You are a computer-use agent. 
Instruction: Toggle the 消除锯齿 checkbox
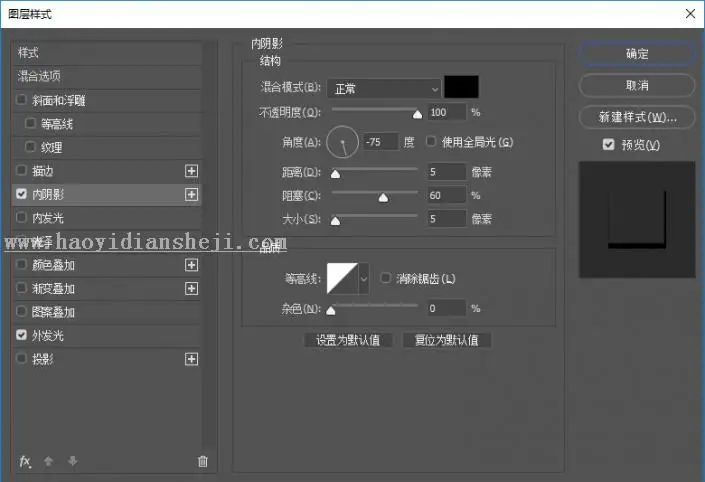[385, 278]
